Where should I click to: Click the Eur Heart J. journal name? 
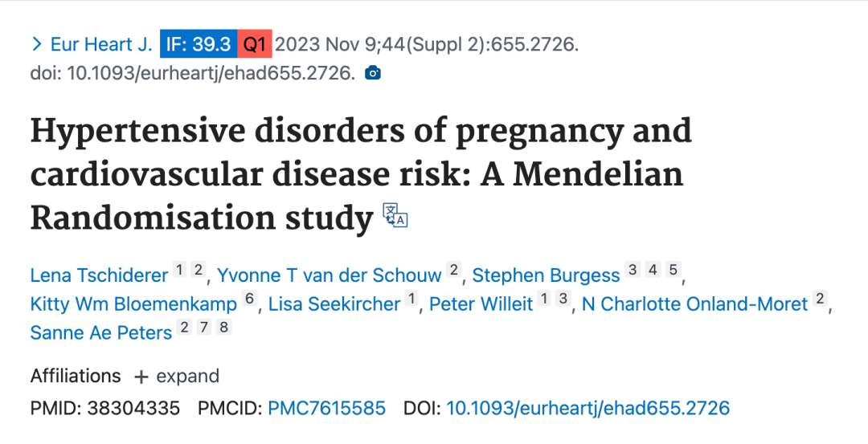point(101,44)
